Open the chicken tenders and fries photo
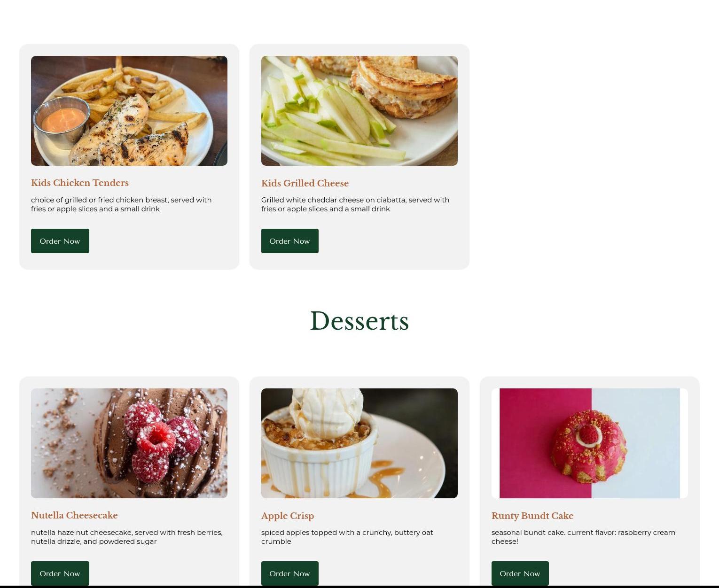This screenshot has height=588, width=719. coord(129,111)
